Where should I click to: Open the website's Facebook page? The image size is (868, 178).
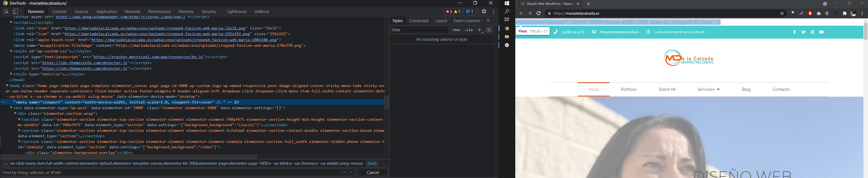(x=794, y=32)
